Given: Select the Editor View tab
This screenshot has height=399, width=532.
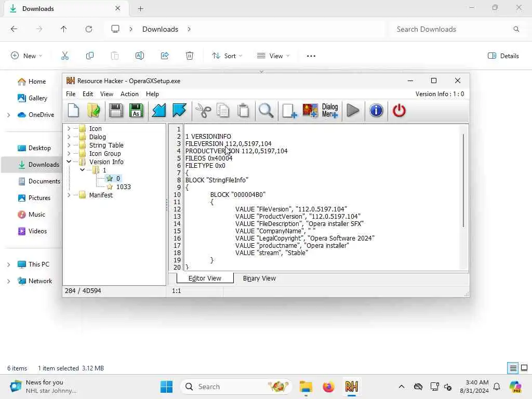Looking at the screenshot, I should click(205, 278).
